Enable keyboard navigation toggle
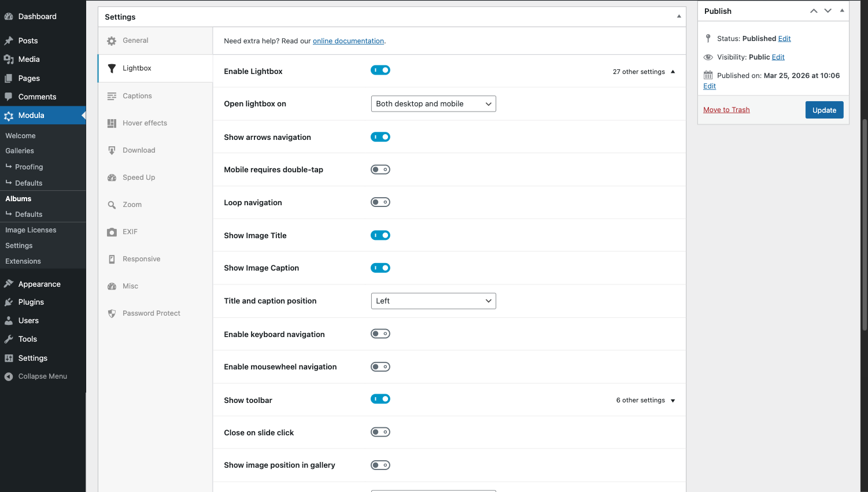 [381, 334]
